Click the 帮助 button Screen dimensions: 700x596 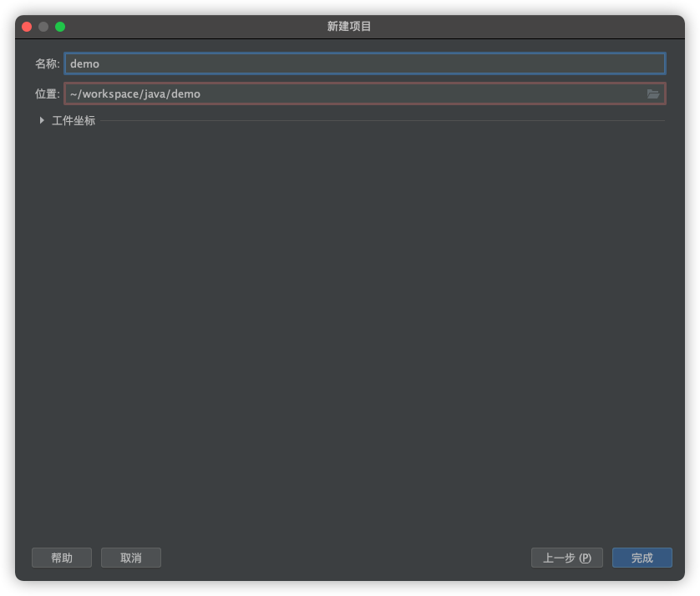[x=62, y=558]
